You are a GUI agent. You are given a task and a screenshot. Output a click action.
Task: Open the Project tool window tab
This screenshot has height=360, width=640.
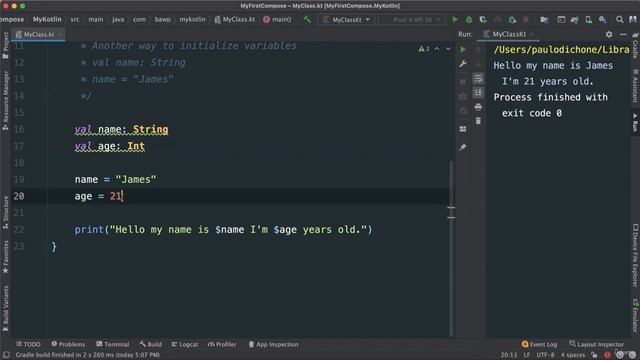pos(5,45)
